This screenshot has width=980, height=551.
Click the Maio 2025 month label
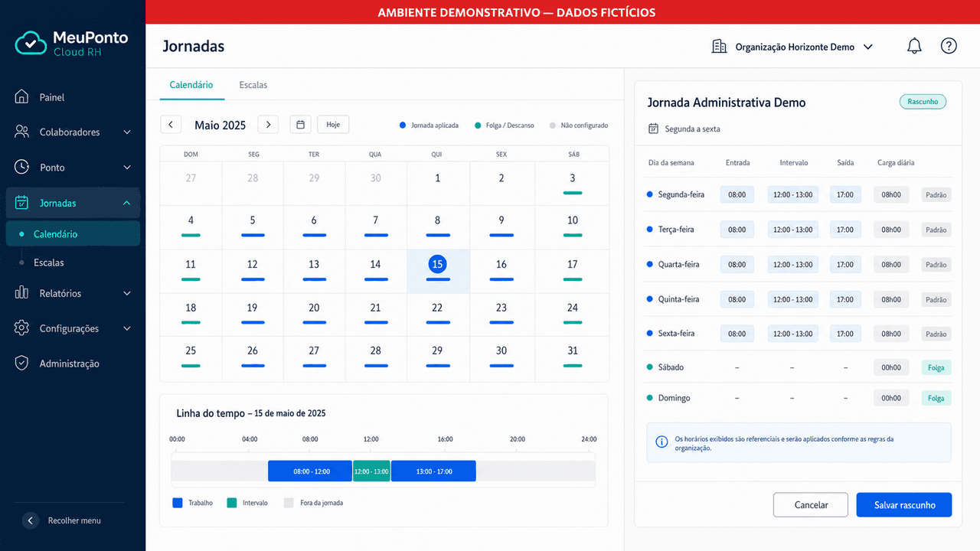tap(220, 125)
